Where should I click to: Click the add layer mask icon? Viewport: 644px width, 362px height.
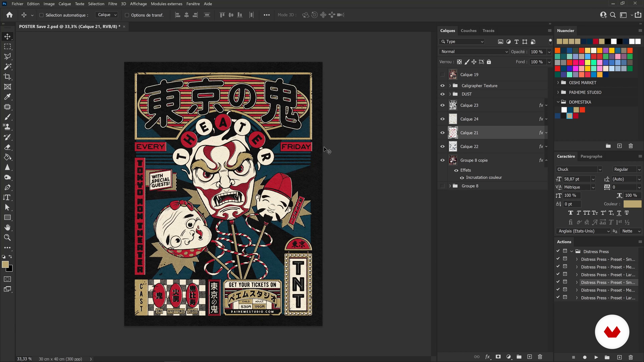[498, 356]
